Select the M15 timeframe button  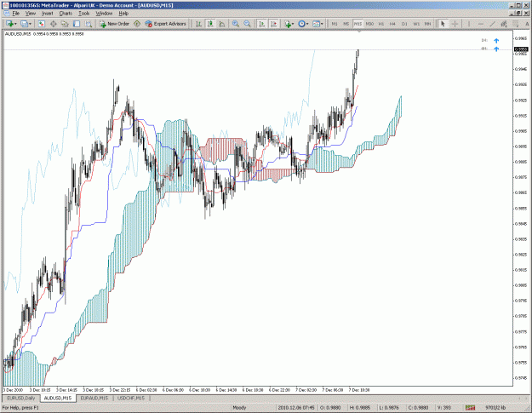click(358, 24)
